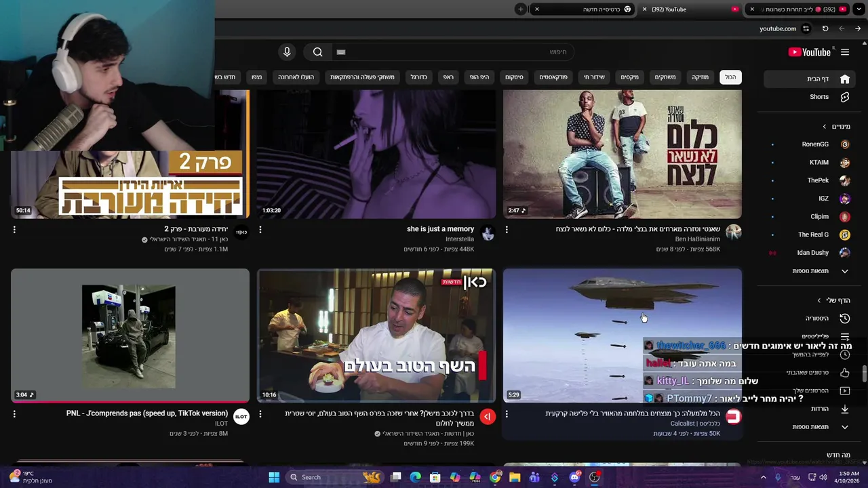Screen dimensions: 868x488
Task: Show hidden system tray icons chevron
Action: pos(763,477)
